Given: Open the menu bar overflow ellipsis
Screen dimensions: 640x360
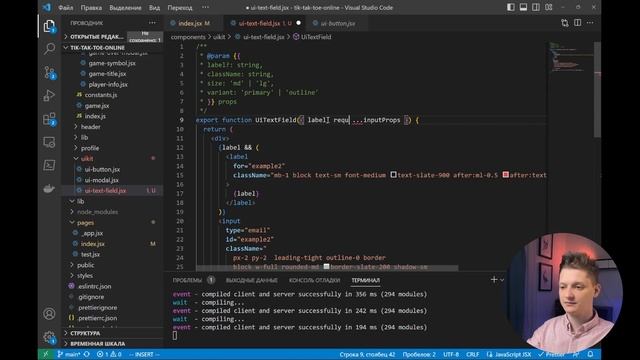Looking at the screenshot, I should [x=205, y=7].
